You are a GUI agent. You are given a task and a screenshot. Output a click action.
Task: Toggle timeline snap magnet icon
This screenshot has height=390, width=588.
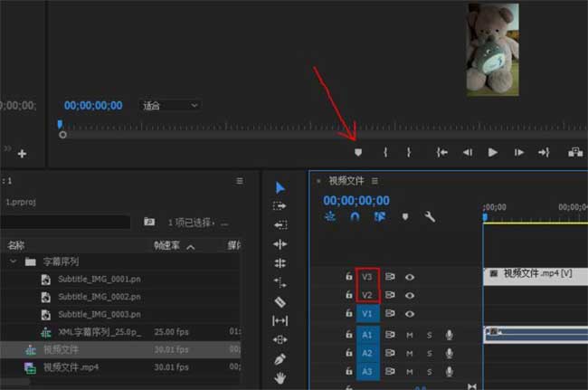click(355, 217)
